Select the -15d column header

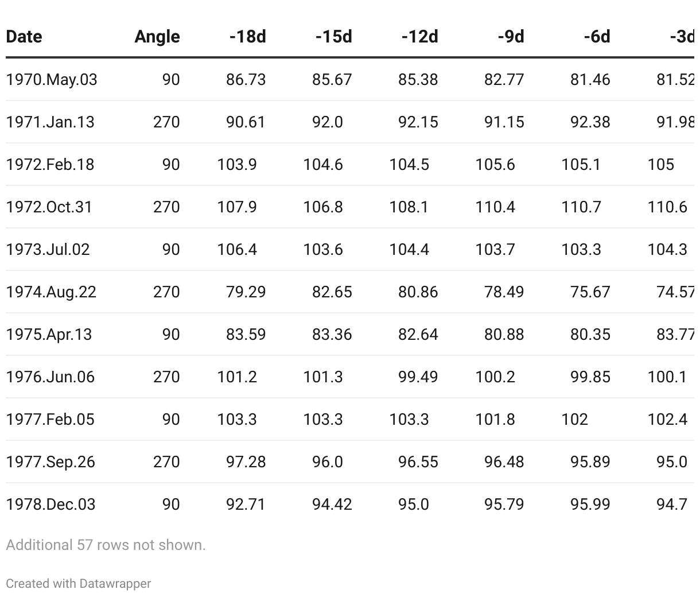point(334,37)
